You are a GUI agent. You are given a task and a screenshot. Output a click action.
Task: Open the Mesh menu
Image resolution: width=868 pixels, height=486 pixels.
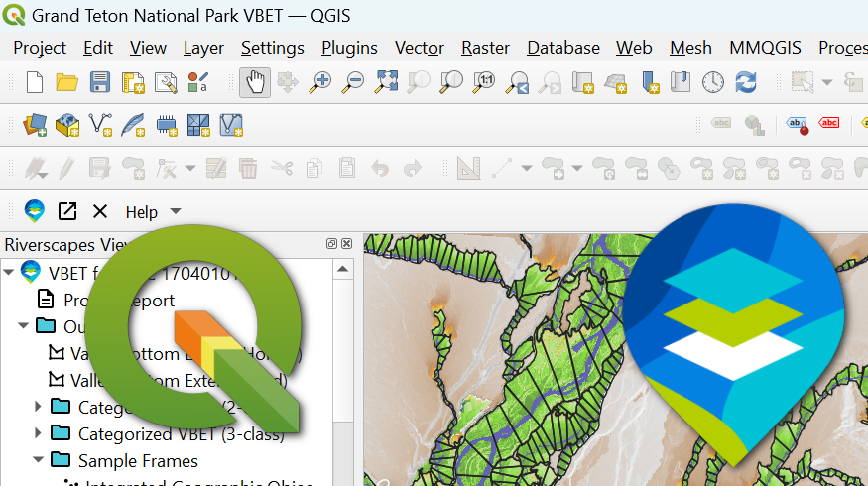click(690, 48)
